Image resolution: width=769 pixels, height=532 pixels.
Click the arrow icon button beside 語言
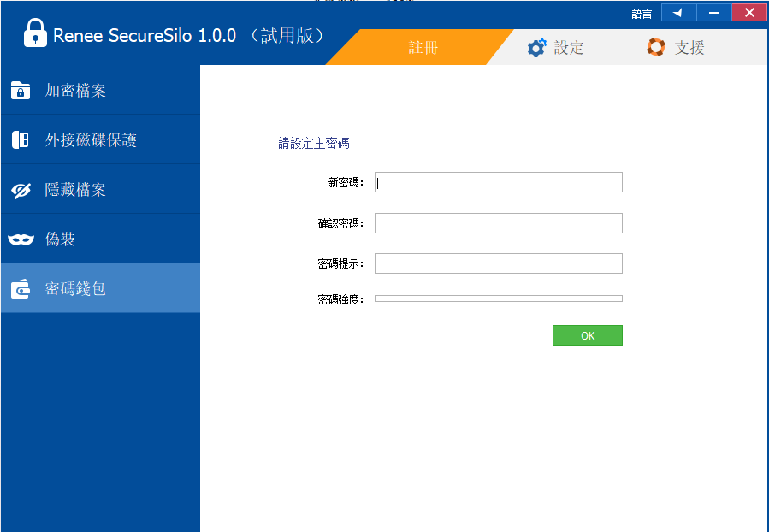[x=678, y=13]
